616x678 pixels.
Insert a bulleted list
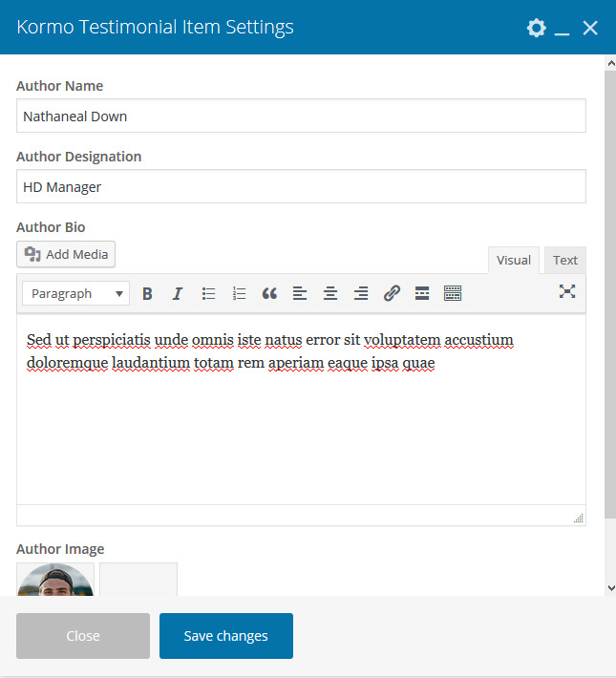(x=208, y=294)
